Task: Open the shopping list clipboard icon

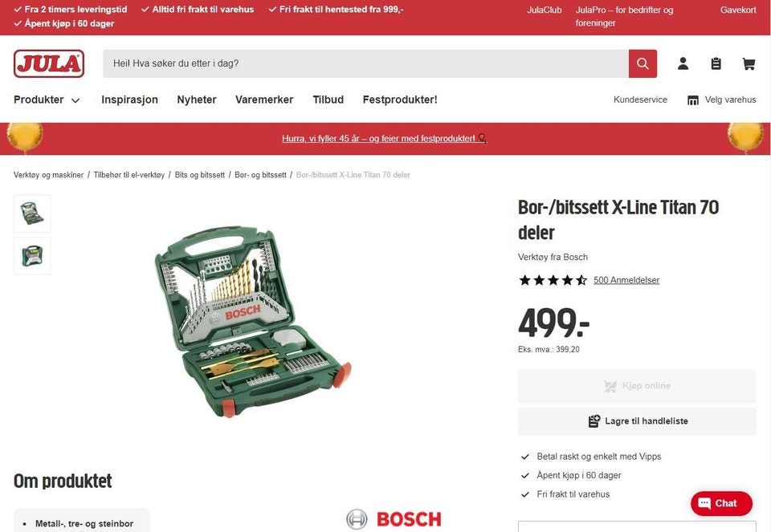Action: (x=716, y=63)
